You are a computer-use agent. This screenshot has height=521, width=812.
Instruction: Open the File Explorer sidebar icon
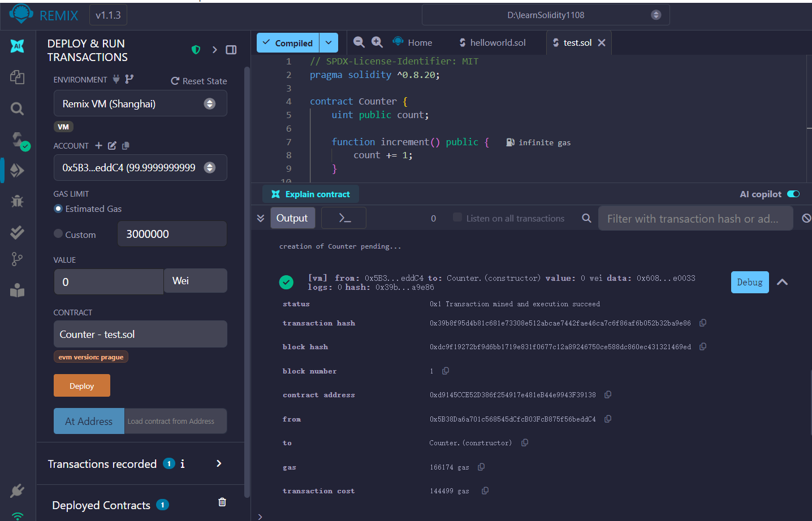17,77
